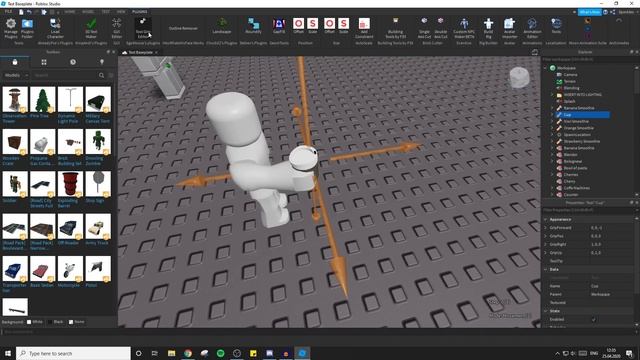This screenshot has height=360, width=640.
Task: Click the Toolbox search field
Action: coord(65,75)
